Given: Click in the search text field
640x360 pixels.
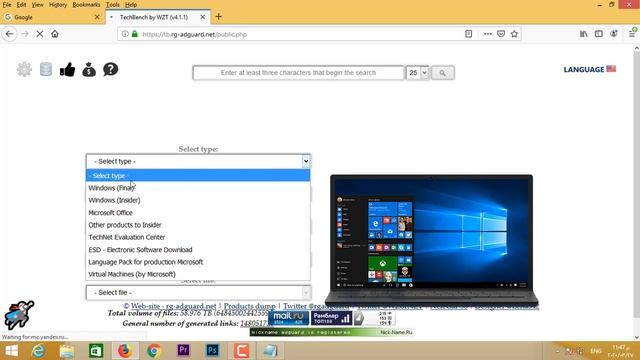Looking at the screenshot, I should click(298, 73).
